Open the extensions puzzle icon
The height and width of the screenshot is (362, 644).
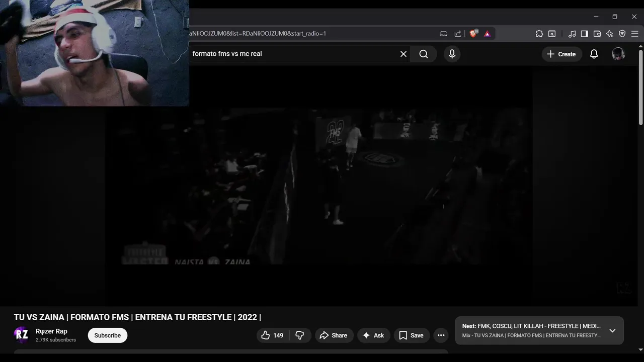pyautogui.click(x=539, y=34)
